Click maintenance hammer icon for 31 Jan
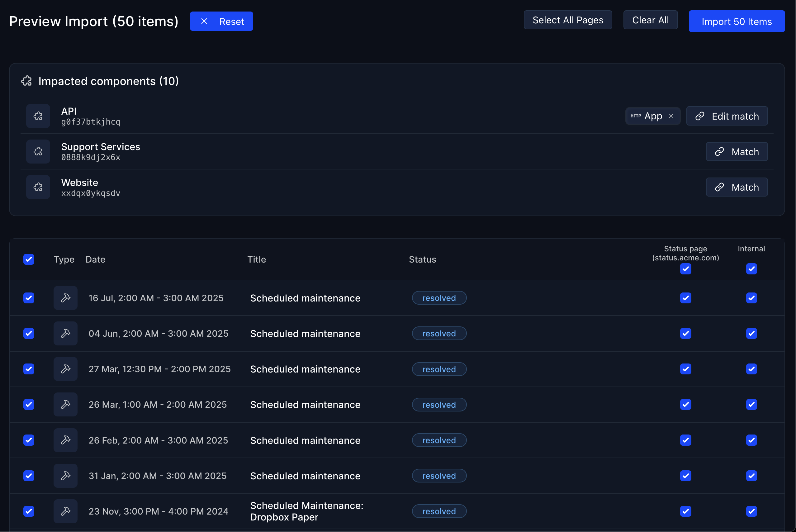The width and height of the screenshot is (796, 532). 65,476
